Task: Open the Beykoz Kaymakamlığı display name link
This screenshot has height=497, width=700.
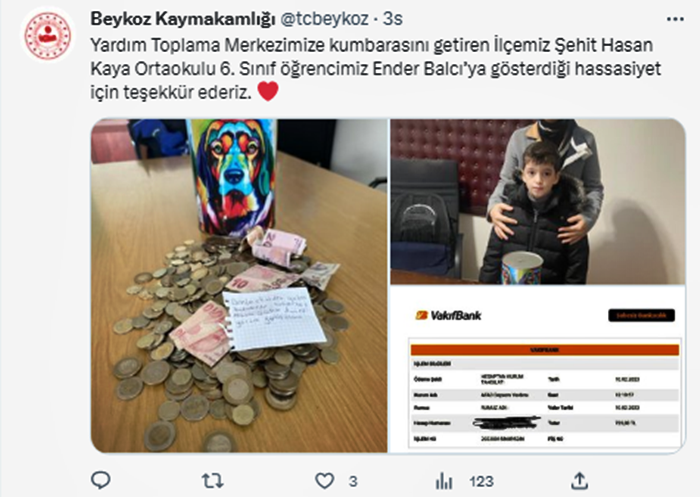Action: [183, 19]
